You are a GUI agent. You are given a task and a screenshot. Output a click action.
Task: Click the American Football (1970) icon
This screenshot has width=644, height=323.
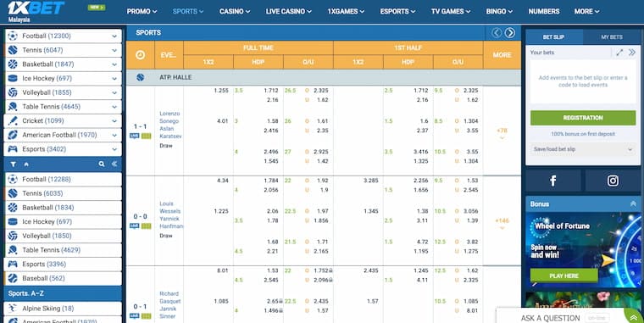tap(13, 135)
